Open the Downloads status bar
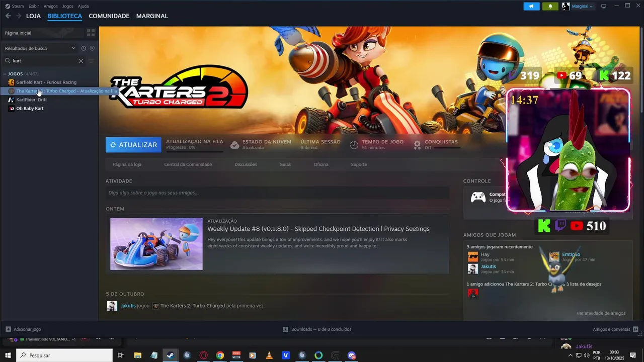 (317, 329)
